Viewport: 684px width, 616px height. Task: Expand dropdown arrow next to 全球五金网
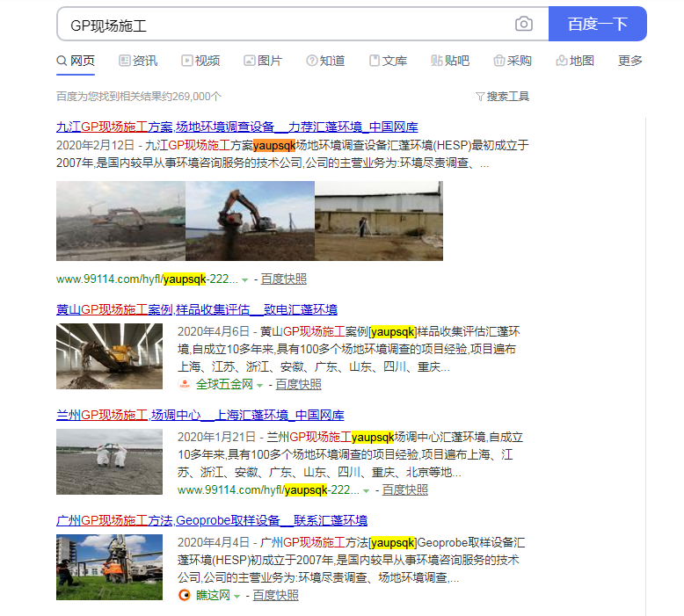click(x=259, y=386)
